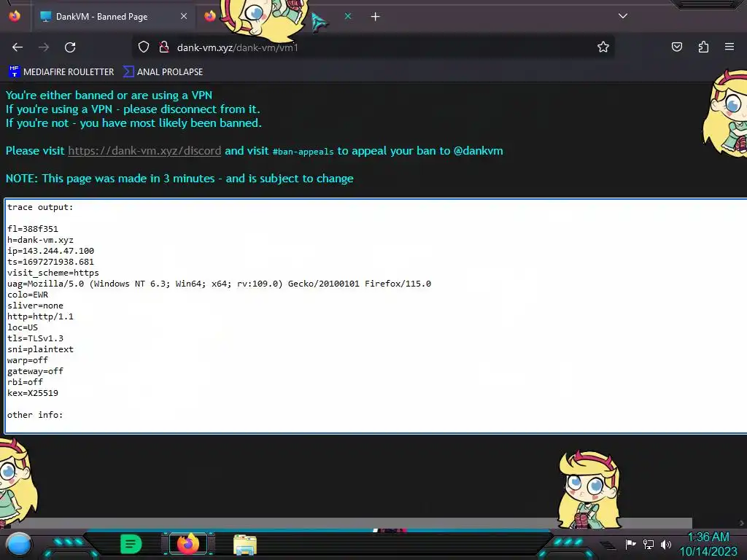This screenshot has height=560, width=747.
Task: Open Firefox application menu
Action: click(x=729, y=47)
